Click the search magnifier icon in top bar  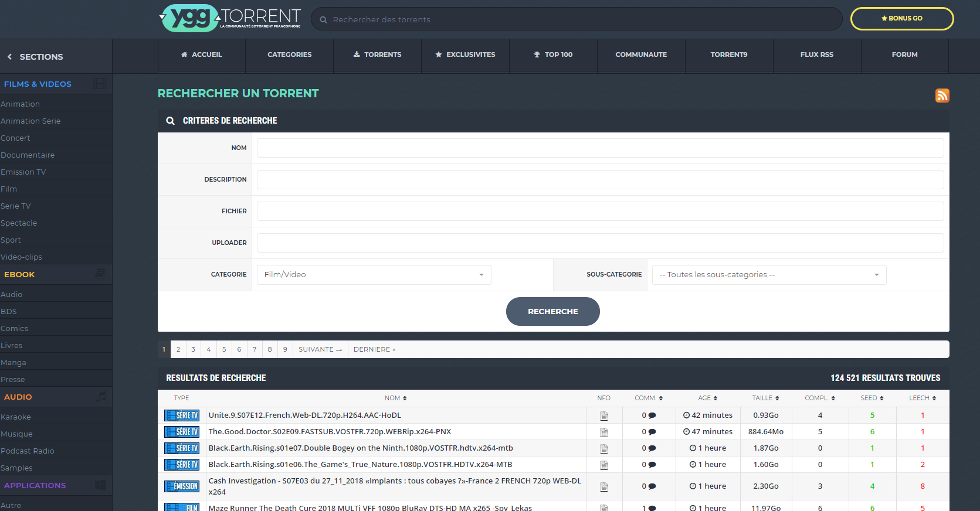[x=323, y=20]
